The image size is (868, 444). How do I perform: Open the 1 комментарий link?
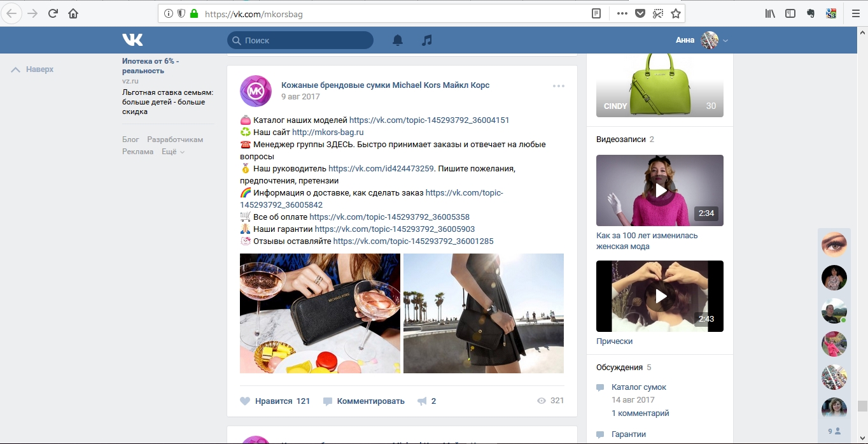640,413
